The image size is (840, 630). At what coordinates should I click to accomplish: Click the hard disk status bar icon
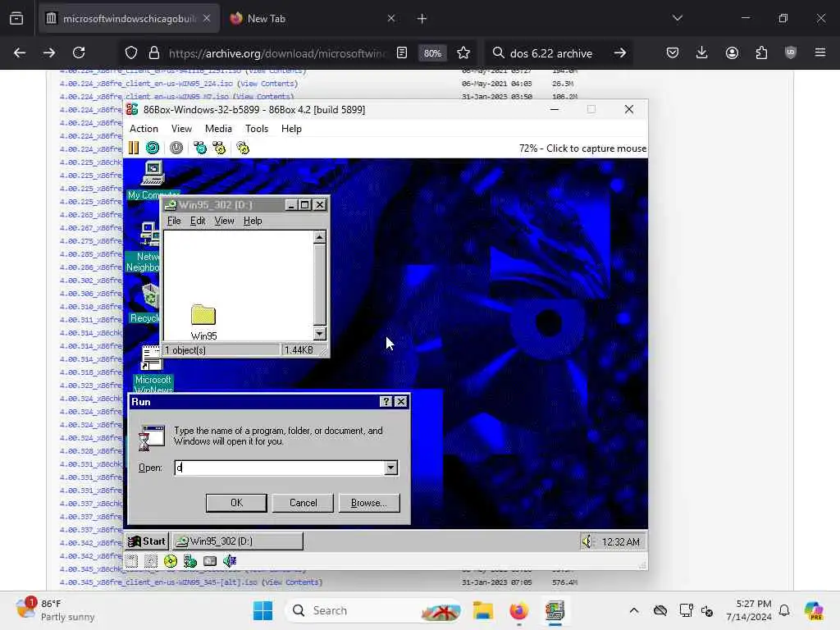(x=209, y=561)
